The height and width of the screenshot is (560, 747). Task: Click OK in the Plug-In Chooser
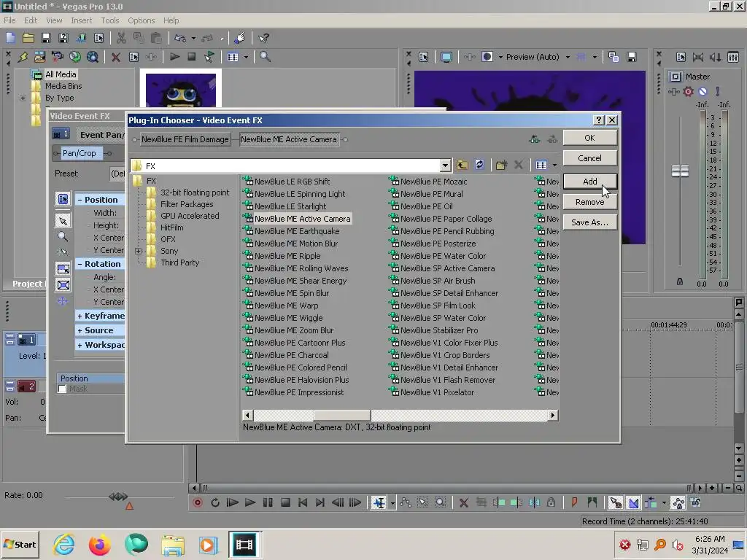tap(589, 138)
